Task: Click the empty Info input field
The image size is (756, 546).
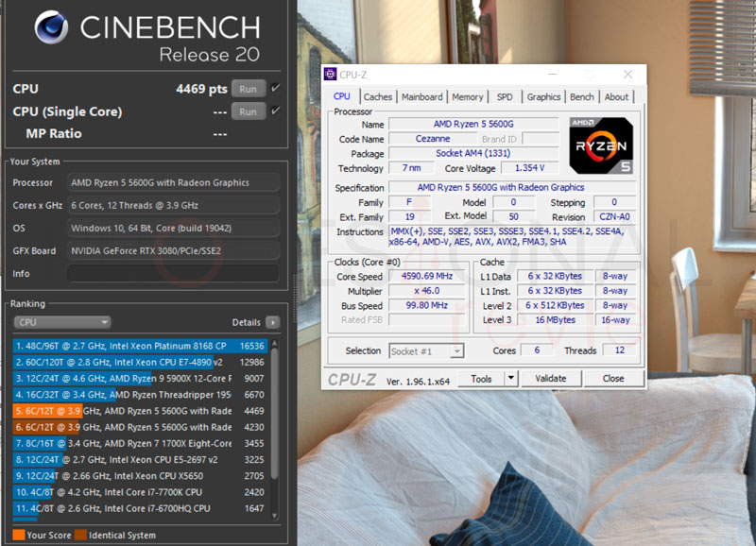Action: click(173, 273)
